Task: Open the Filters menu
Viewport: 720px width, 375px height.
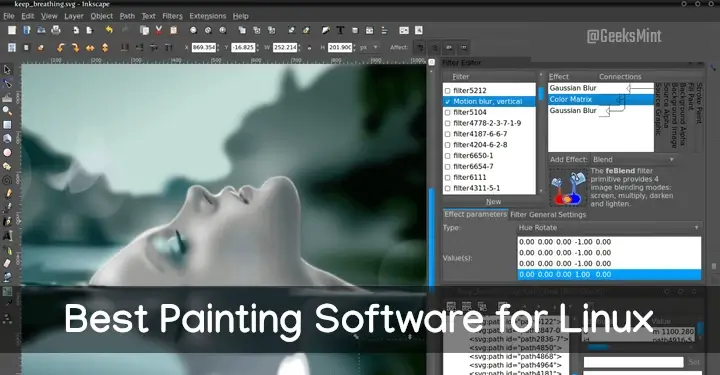Action: pos(172,16)
